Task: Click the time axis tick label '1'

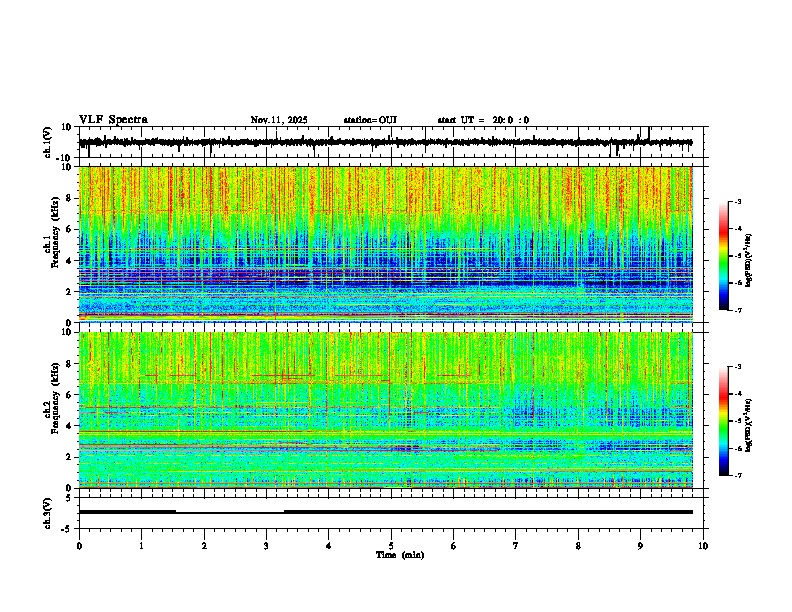Action: tap(141, 546)
